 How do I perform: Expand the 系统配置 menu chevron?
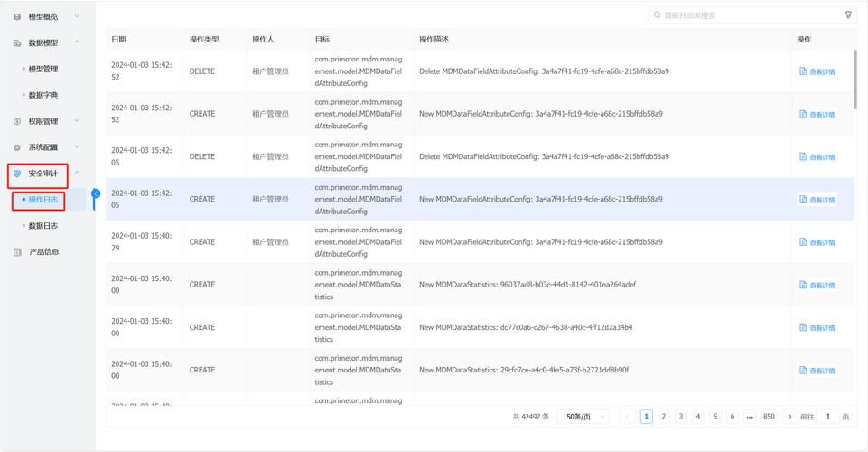click(77, 147)
